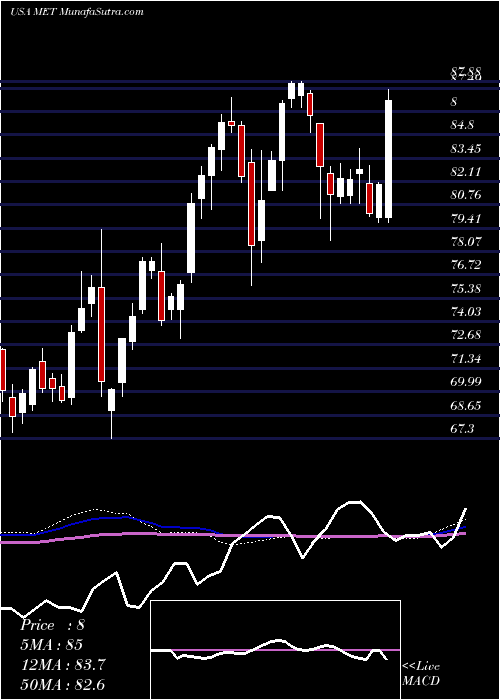Screen dimensions: 500x700
Task: Click the 79.41 price axis label
Action: 466,219
